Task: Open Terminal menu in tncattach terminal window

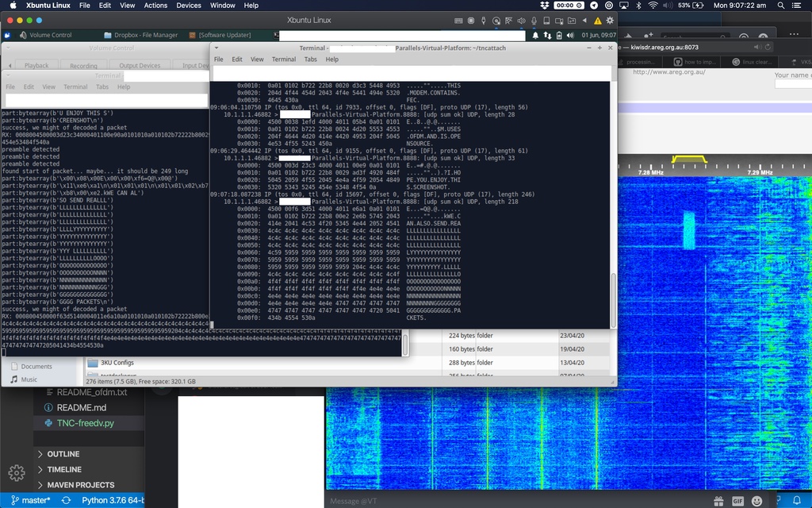Action: (284, 59)
